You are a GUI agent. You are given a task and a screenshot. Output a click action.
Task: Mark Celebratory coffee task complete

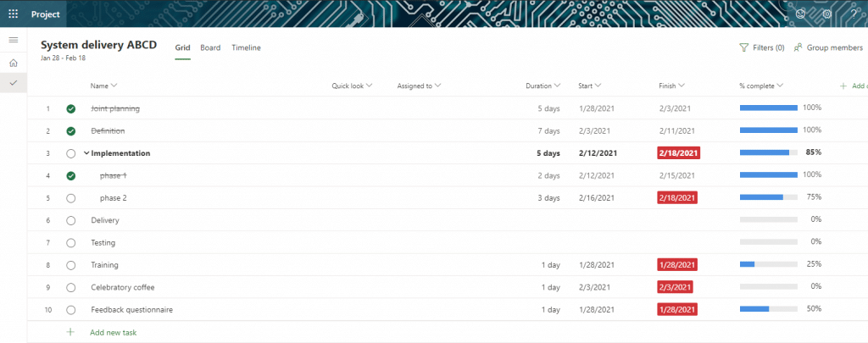[x=71, y=287]
